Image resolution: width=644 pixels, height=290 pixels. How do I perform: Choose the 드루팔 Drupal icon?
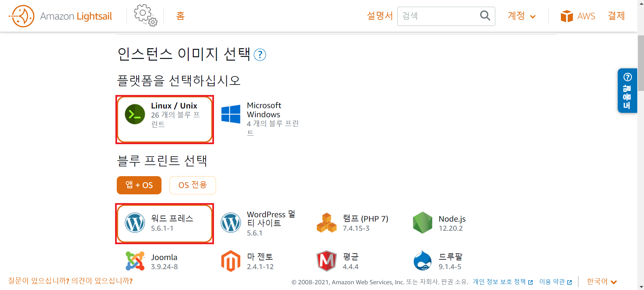pyautogui.click(x=423, y=260)
